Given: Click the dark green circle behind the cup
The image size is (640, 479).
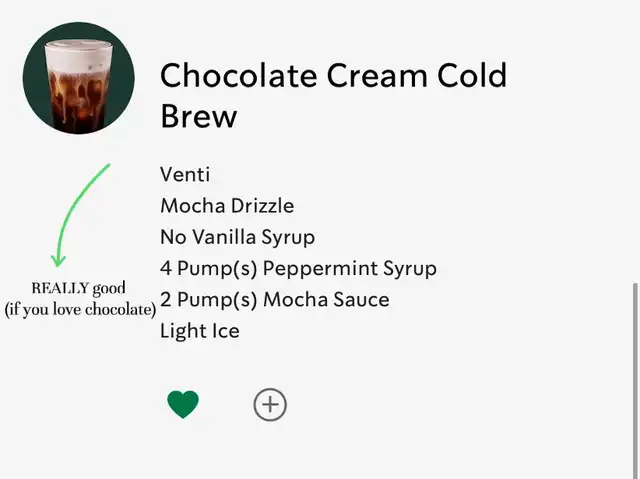Looking at the screenshot, I should [x=120, y=78].
